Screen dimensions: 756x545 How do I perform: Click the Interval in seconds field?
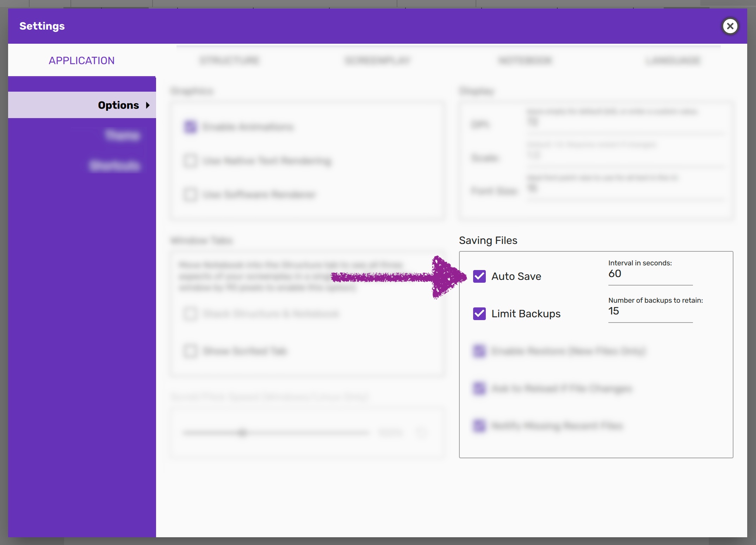tap(650, 274)
